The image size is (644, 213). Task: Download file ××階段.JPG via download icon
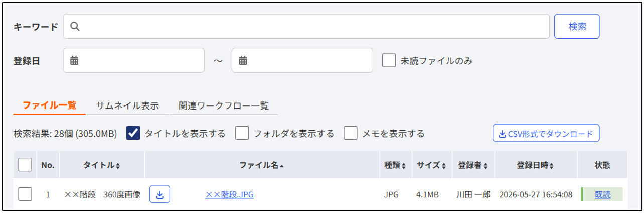[x=160, y=194]
